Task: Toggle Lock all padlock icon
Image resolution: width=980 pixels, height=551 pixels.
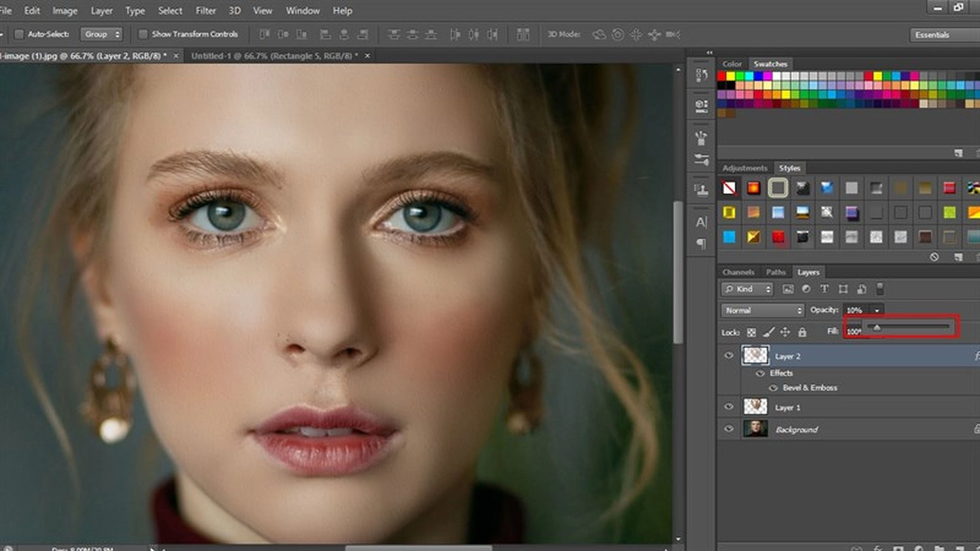Action: coord(802,332)
